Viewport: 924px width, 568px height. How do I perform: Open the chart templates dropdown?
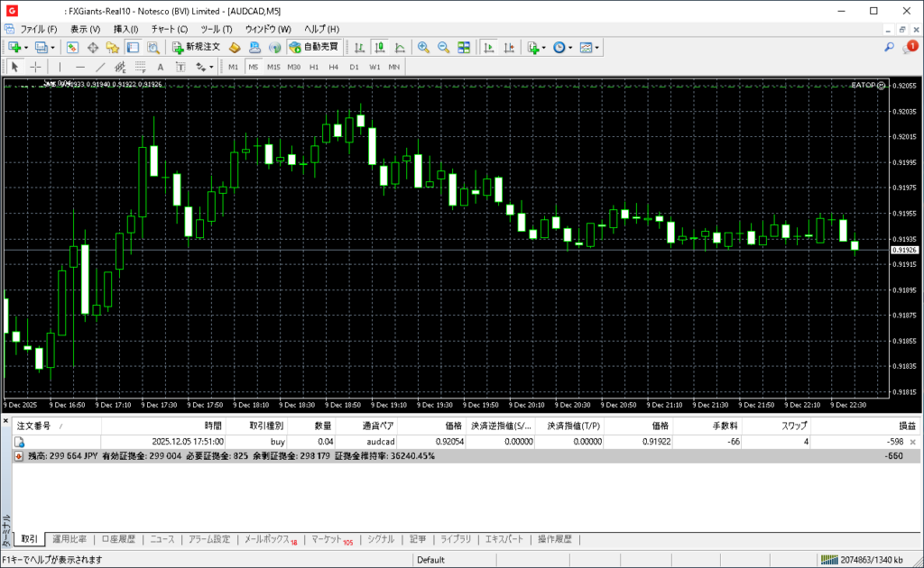[x=589, y=47]
